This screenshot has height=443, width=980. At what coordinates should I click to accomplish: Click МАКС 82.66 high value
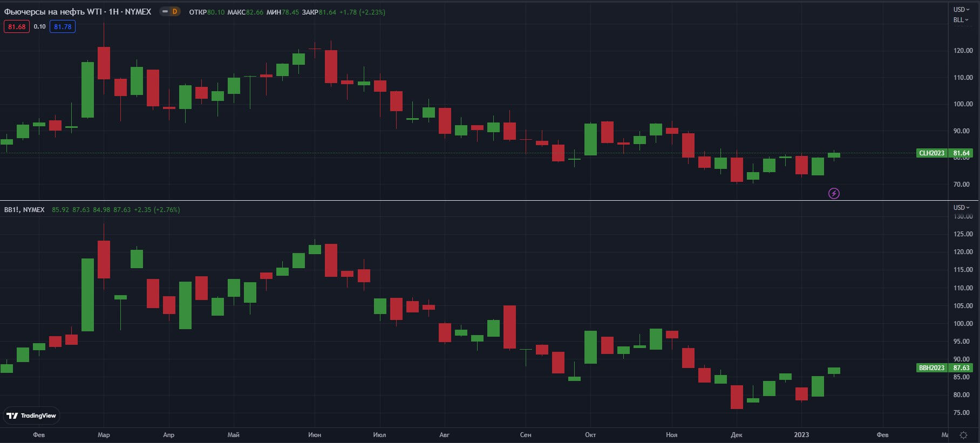point(246,12)
